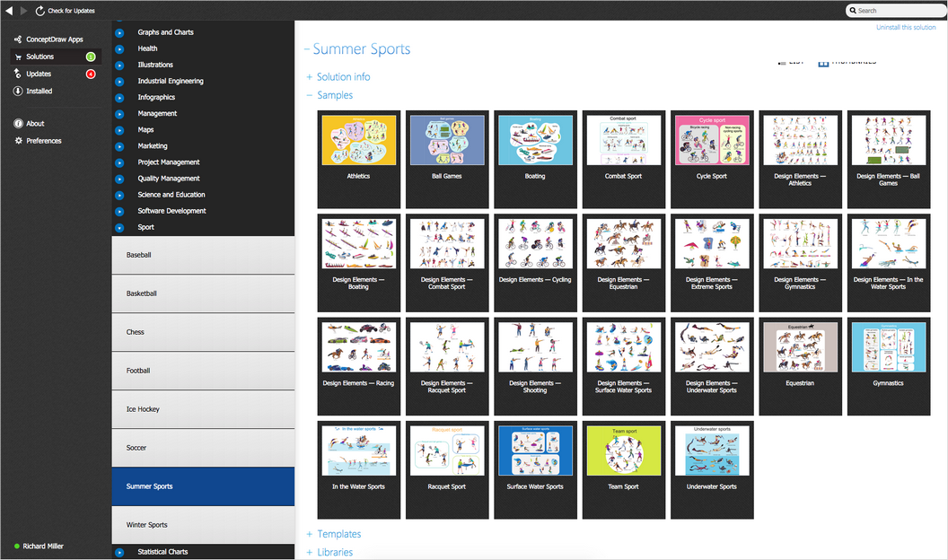Image resolution: width=948 pixels, height=560 pixels.
Task: Expand the Maps category
Action: click(119, 130)
